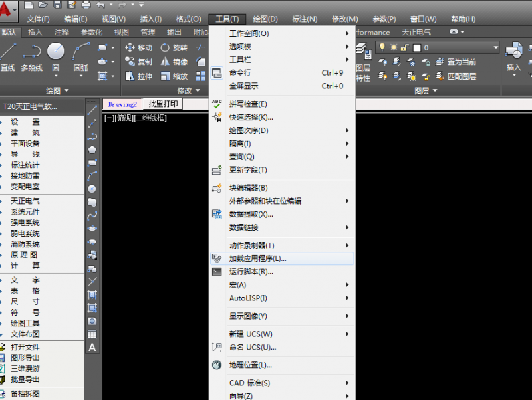This screenshot has width=532, height=400.
Task: Open the 文件(F) menu
Action: [x=38, y=19]
